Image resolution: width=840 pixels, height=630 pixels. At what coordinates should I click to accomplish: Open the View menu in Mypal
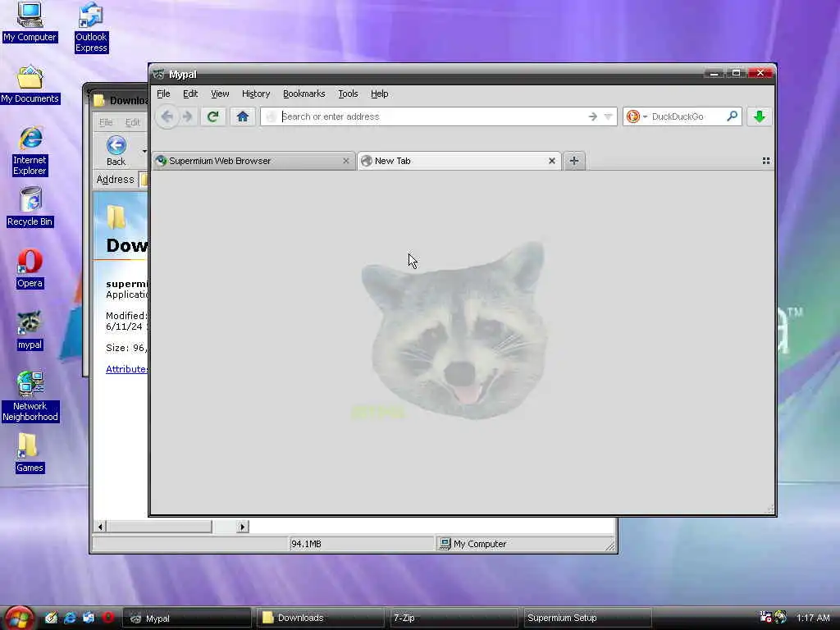click(x=220, y=94)
